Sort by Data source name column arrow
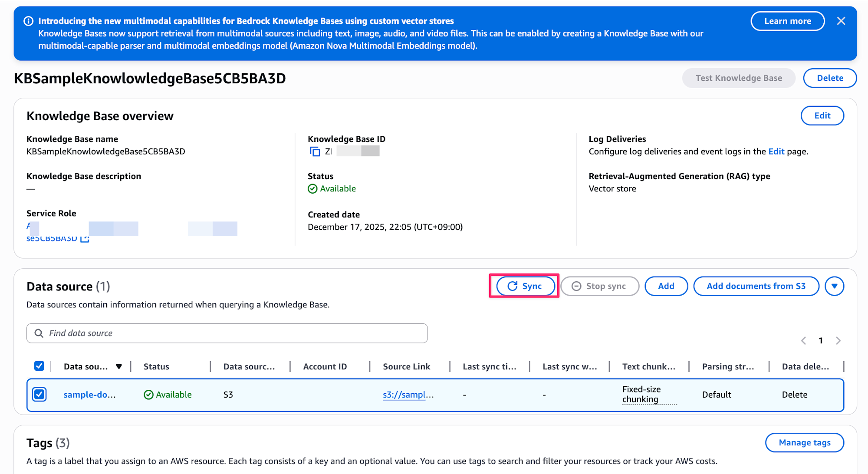Image resolution: width=868 pixels, height=474 pixels. 119,366
